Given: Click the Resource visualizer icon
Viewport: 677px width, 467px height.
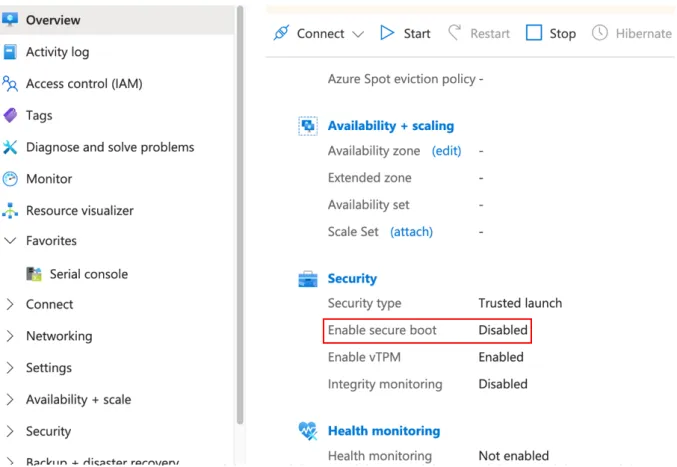Looking at the screenshot, I should (10, 211).
